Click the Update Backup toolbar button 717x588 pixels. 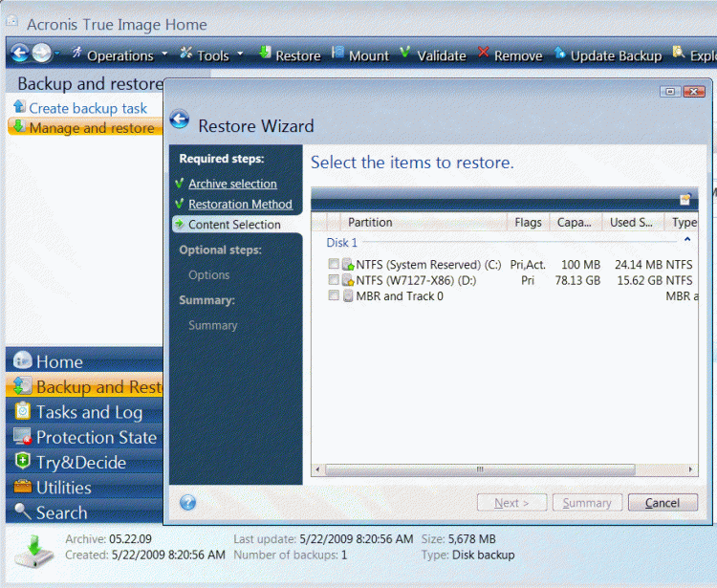pos(608,54)
